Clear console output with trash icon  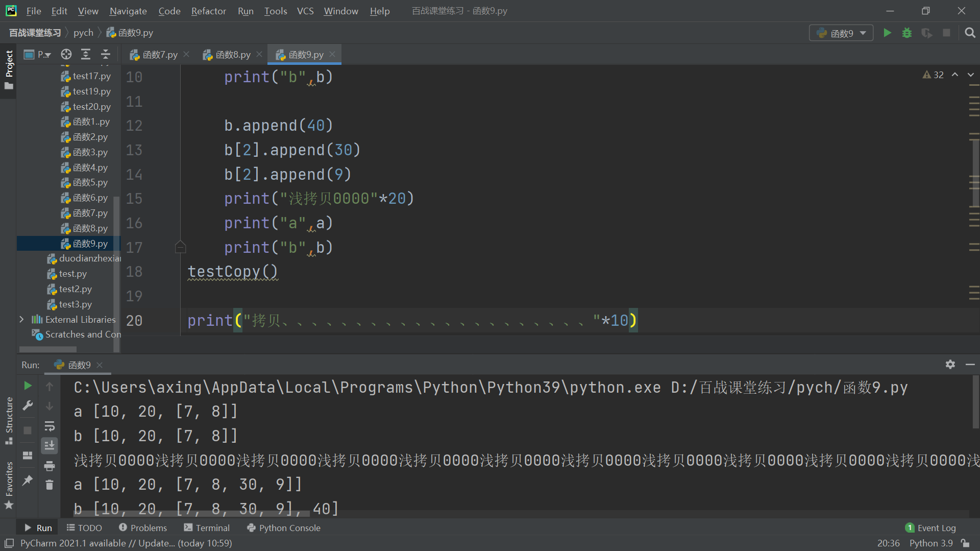pos(50,485)
